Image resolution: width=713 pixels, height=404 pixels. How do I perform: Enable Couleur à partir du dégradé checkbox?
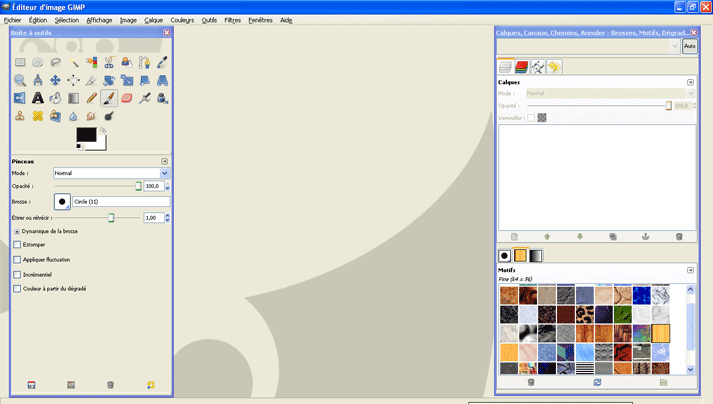pos(17,288)
